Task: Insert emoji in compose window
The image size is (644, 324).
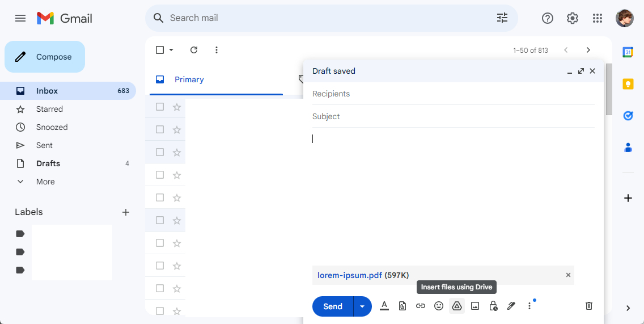Action: [x=439, y=306]
